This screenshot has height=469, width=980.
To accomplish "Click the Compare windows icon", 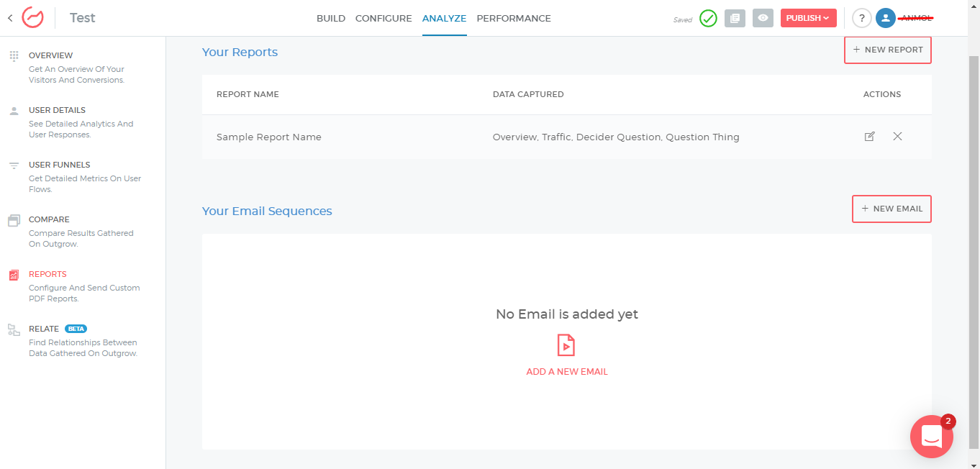I will 14,220.
